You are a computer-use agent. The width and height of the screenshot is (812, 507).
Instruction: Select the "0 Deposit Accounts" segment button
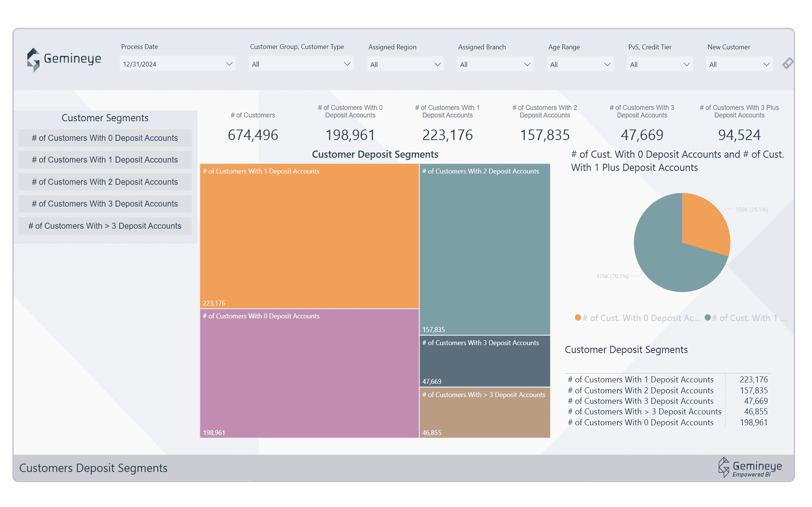pyautogui.click(x=105, y=138)
